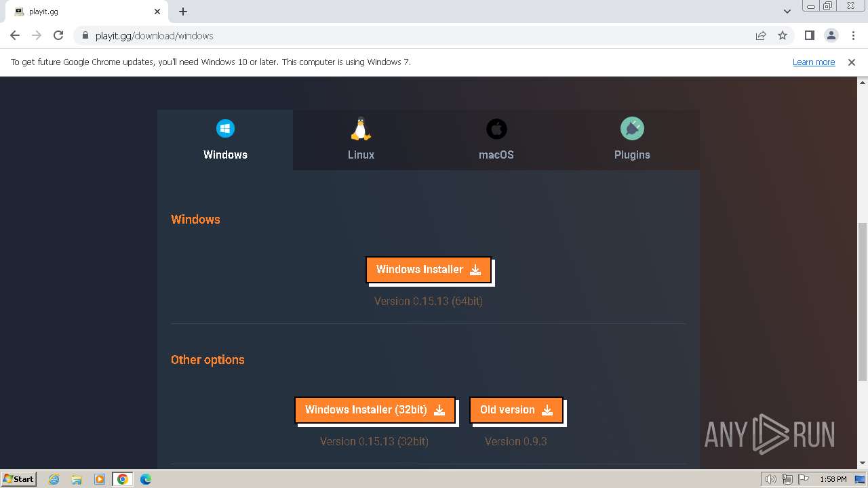Reload the playit.gg page
This screenshot has height=488, width=868.
pyautogui.click(x=58, y=35)
